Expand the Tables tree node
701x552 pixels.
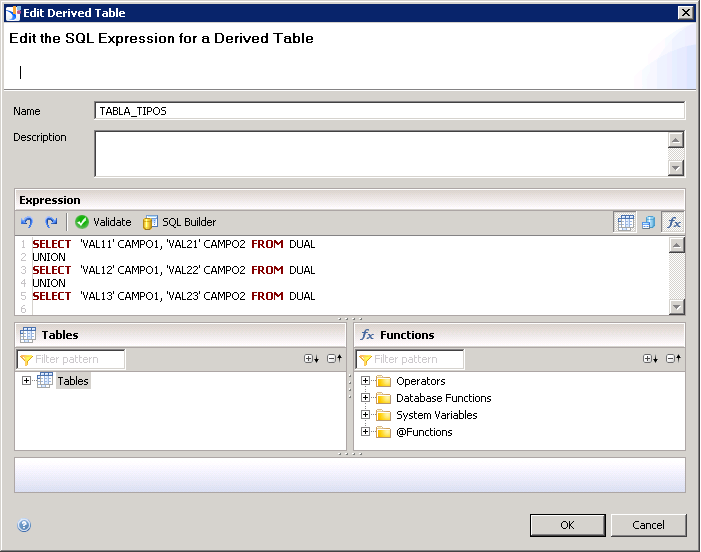(26, 381)
